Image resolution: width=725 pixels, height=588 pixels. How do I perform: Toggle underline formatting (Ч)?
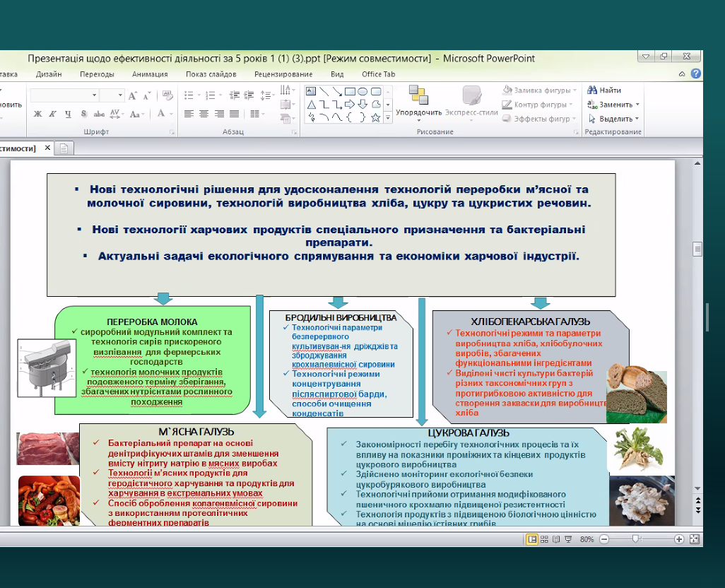[x=68, y=114]
